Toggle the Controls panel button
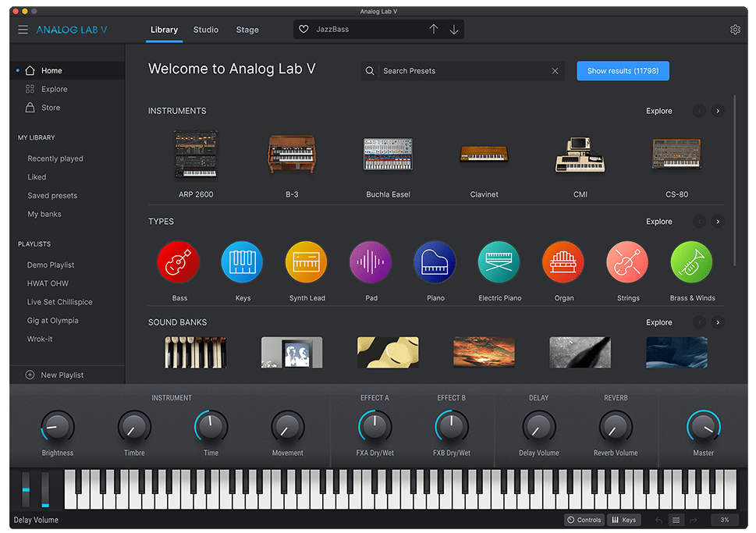The image size is (756, 533). coord(584,520)
